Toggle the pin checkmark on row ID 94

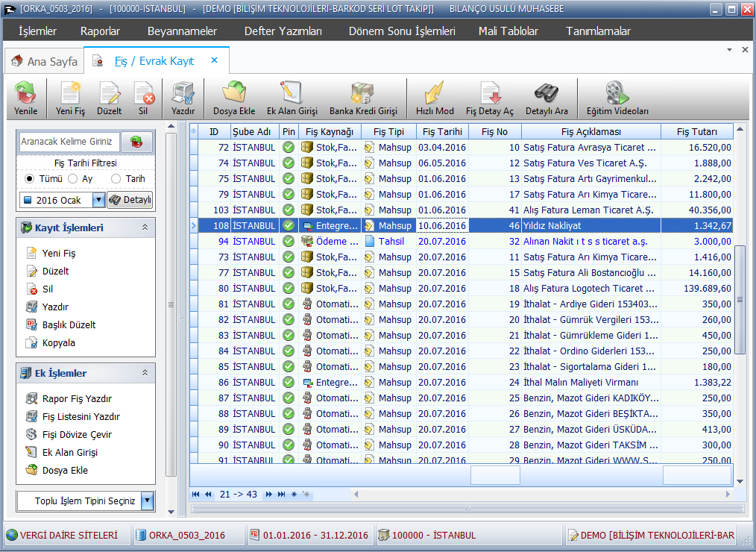click(289, 241)
